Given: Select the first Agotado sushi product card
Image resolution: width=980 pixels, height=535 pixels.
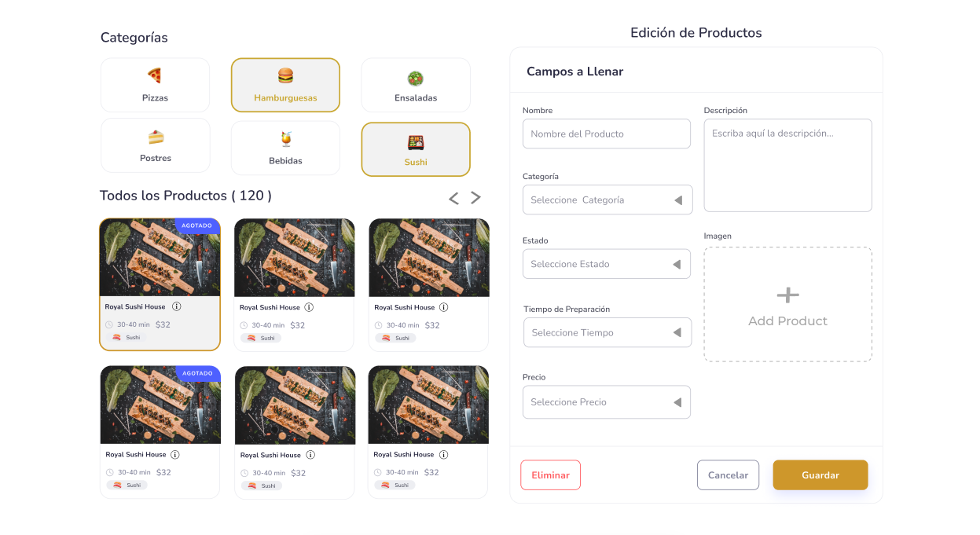Looking at the screenshot, I should 160,284.
